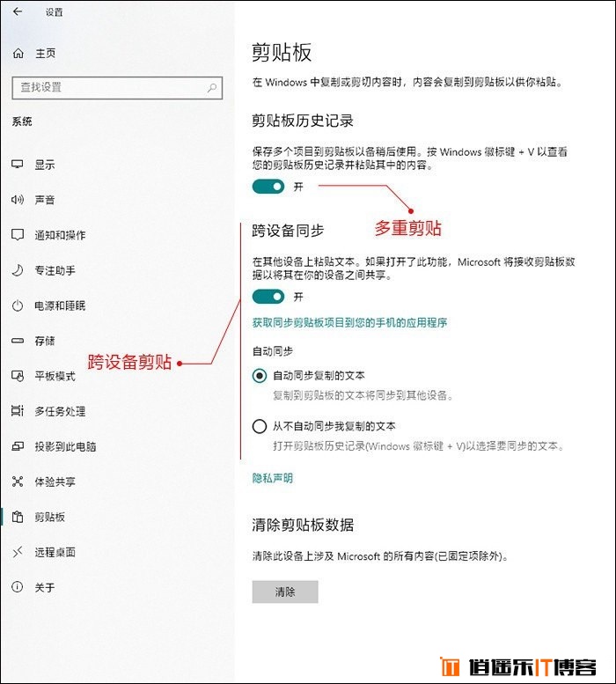Click the 设置 window title text

[x=54, y=12]
